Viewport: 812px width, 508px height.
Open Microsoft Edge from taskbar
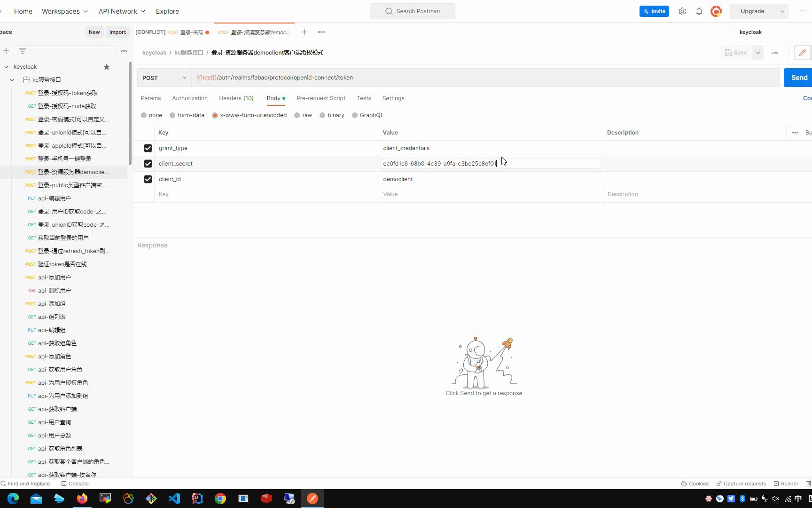(x=13, y=499)
